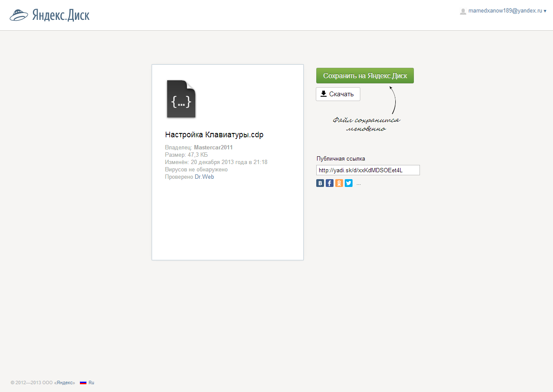Open the Dr.Web link
This screenshot has width=553, height=392.
(x=204, y=177)
